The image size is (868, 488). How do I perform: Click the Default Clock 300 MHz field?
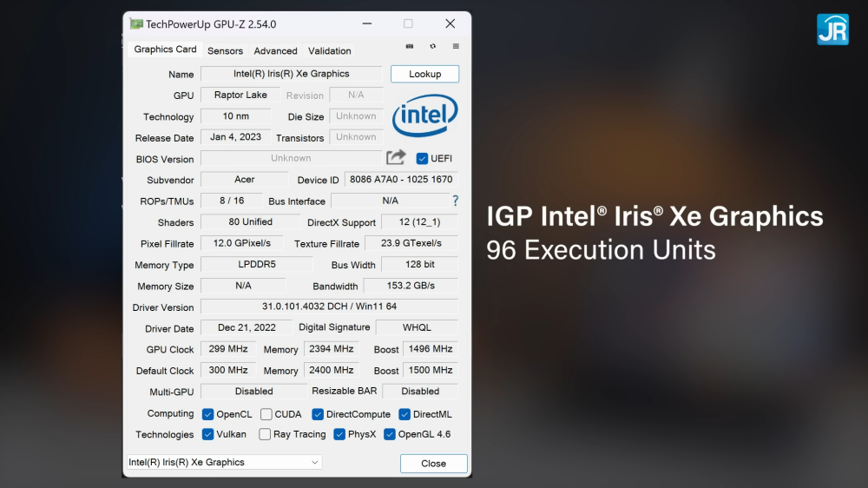click(x=228, y=370)
